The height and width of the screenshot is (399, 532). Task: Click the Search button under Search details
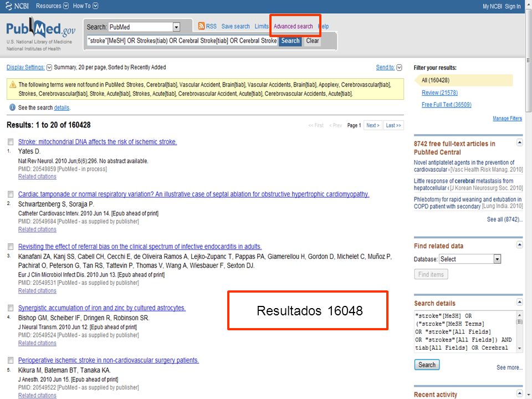[427, 365]
